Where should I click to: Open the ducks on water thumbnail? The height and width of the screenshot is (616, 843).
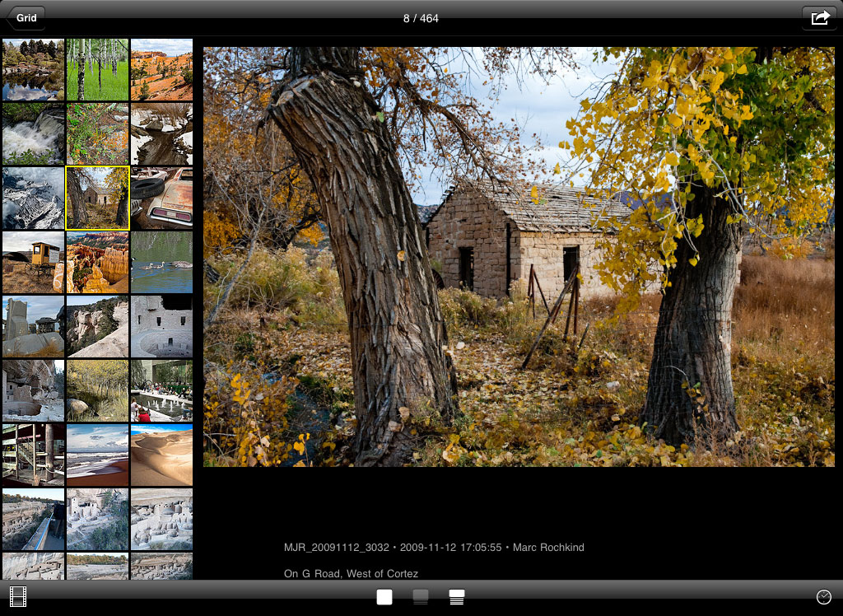click(161, 262)
